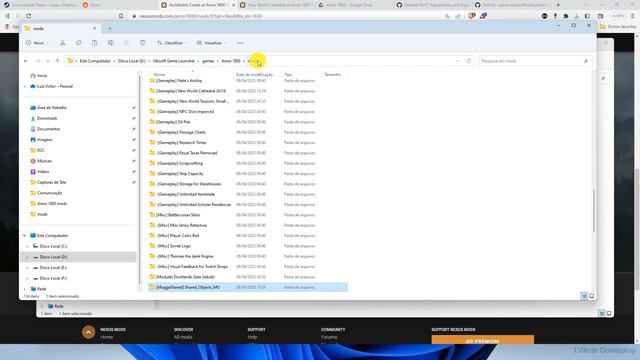This screenshot has height=360, width=640.
Task: Open the address bar history dropdown
Action: coord(458,61)
